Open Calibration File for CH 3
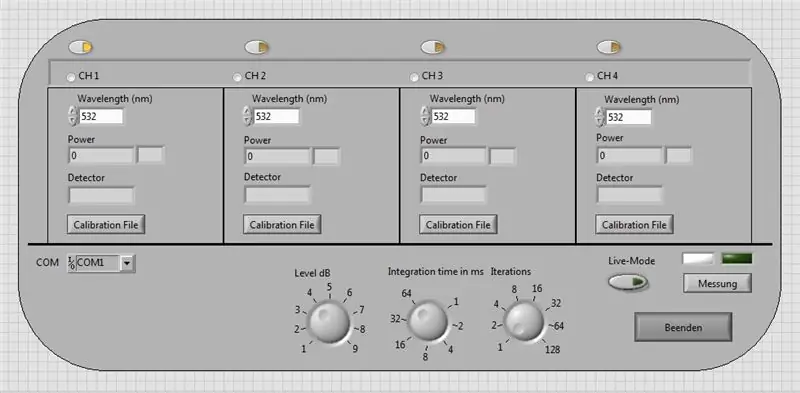 click(458, 225)
